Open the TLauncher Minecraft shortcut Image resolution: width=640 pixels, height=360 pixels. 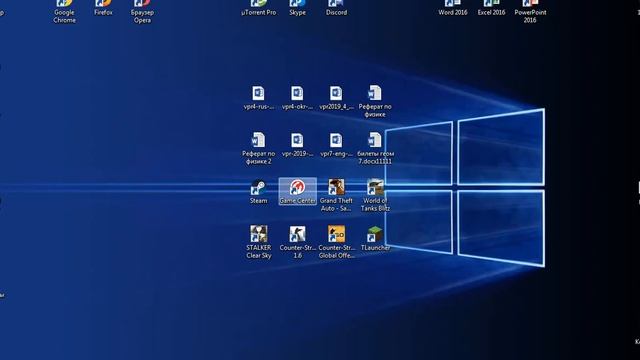375,239
